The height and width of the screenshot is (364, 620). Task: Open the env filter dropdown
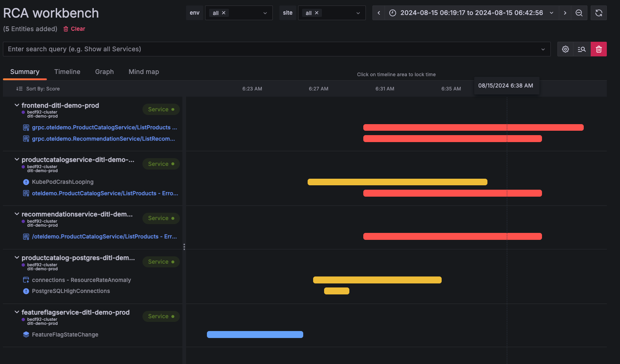tap(265, 13)
